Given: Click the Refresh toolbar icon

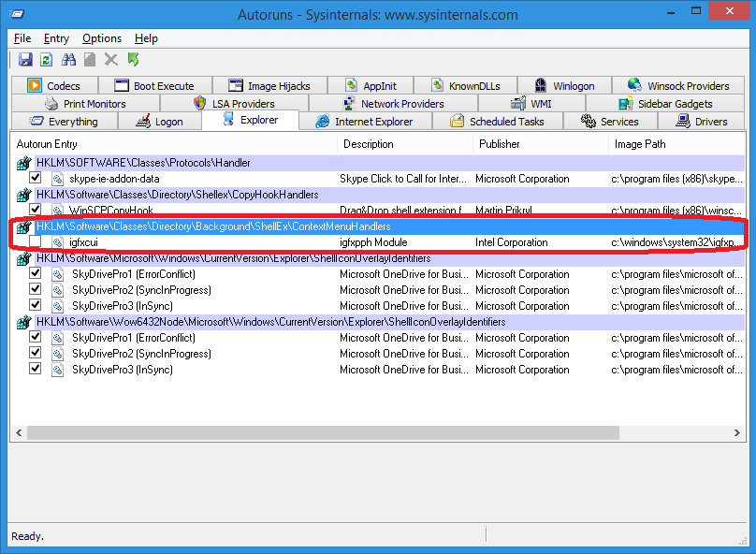Looking at the screenshot, I should pos(46,59).
